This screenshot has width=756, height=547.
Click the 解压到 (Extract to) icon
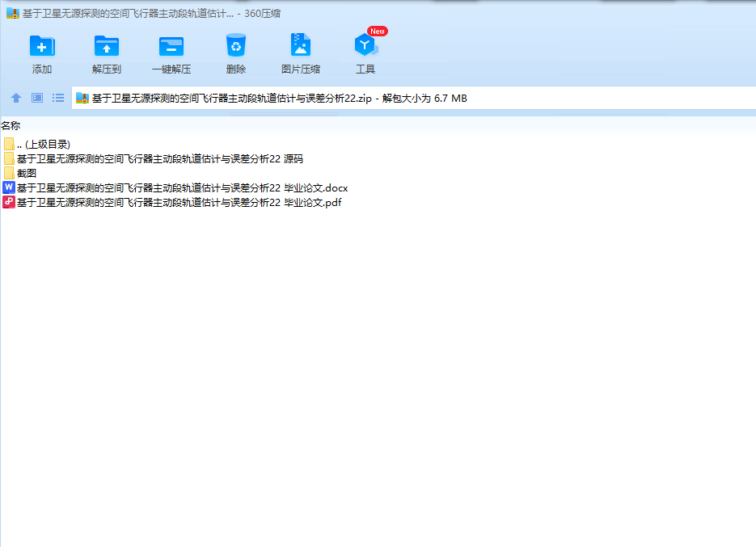[107, 46]
